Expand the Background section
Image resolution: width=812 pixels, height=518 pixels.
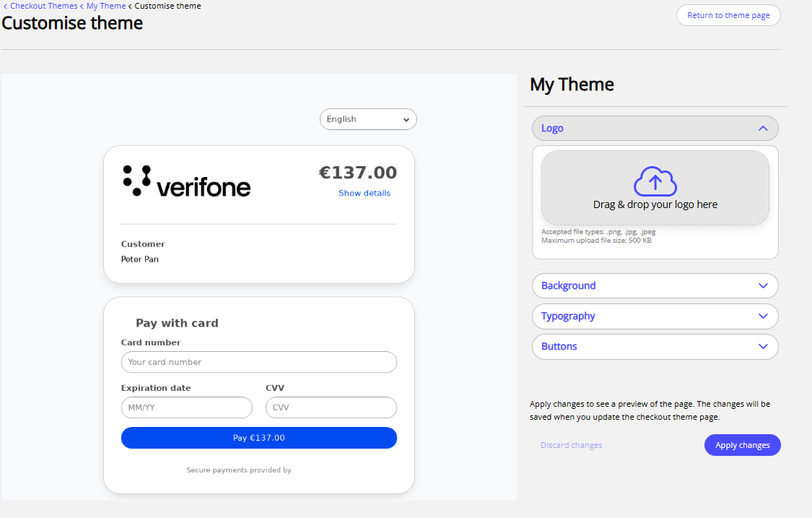tap(655, 285)
